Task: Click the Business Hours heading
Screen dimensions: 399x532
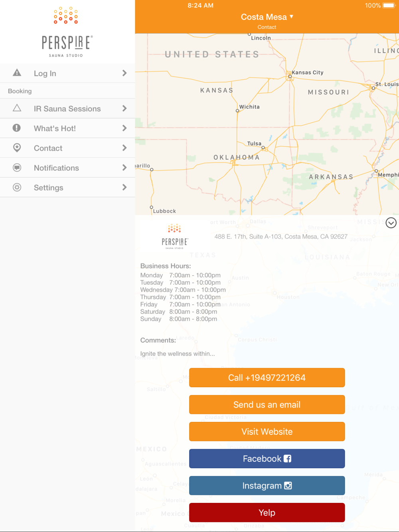Action: 166,266
